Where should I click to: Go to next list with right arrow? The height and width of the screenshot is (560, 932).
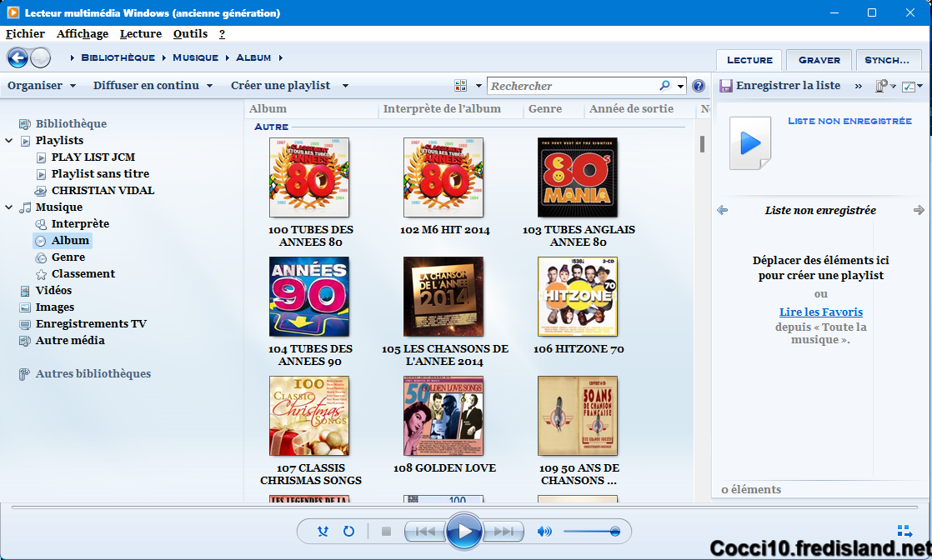click(x=919, y=210)
